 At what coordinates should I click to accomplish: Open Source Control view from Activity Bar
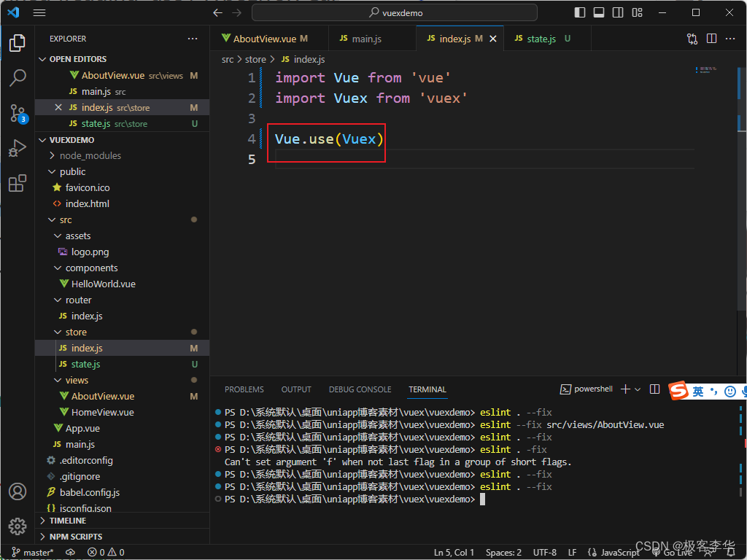point(18,113)
